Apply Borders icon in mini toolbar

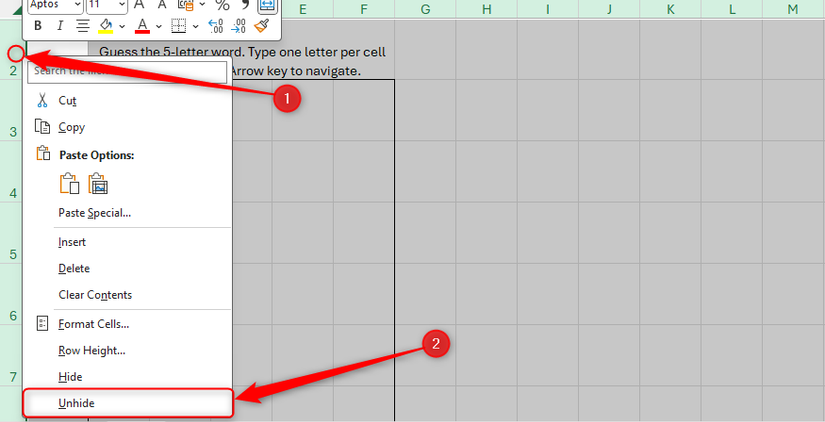click(x=179, y=25)
